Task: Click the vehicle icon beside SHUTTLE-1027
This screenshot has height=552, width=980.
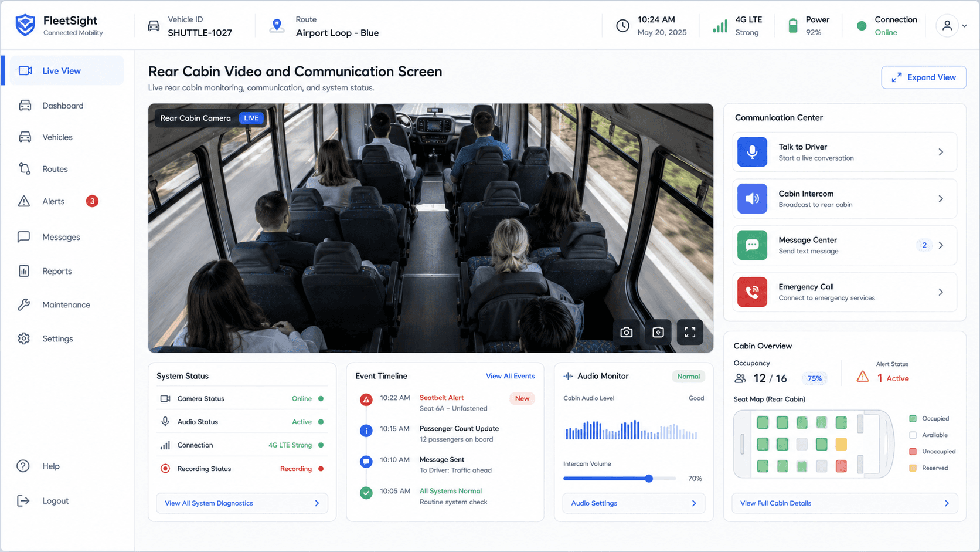Action: (x=154, y=26)
